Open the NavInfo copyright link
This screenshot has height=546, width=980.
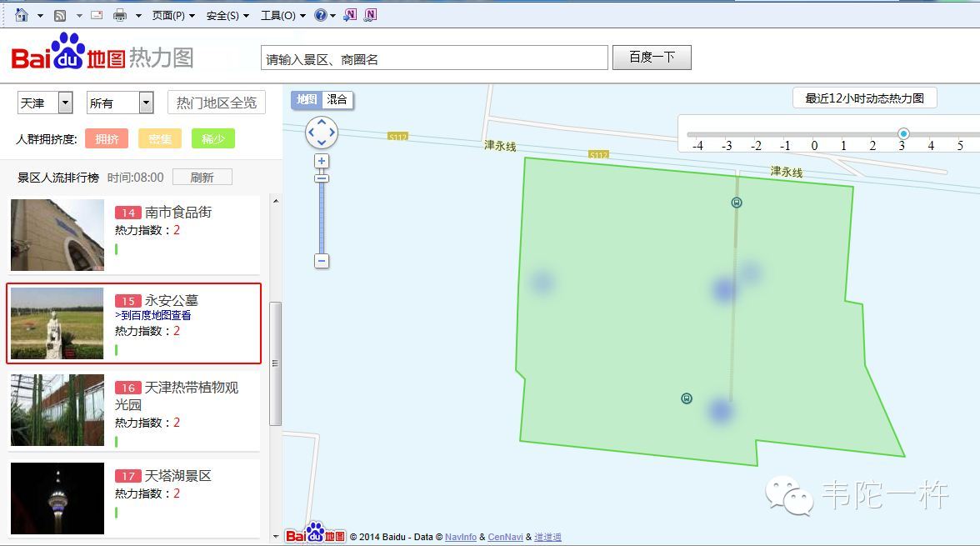click(461, 537)
